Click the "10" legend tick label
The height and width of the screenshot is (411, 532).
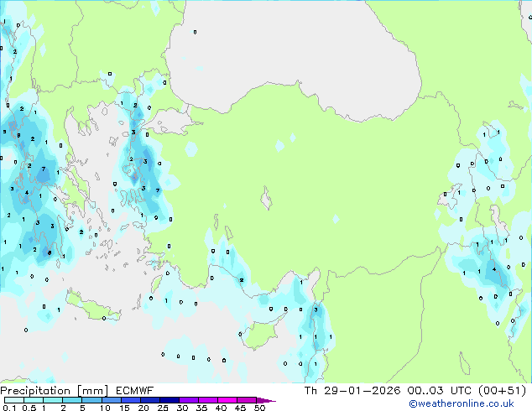pyautogui.click(x=105, y=408)
